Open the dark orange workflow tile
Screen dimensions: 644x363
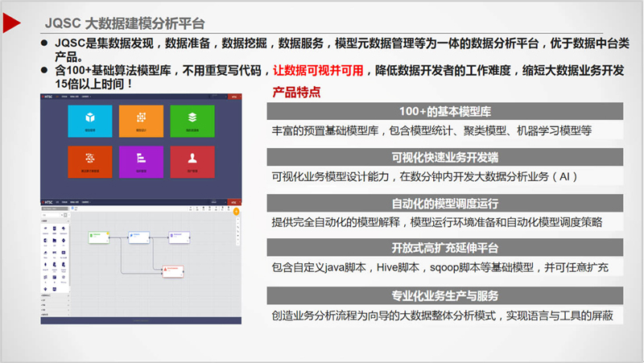(x=90, y=162)
